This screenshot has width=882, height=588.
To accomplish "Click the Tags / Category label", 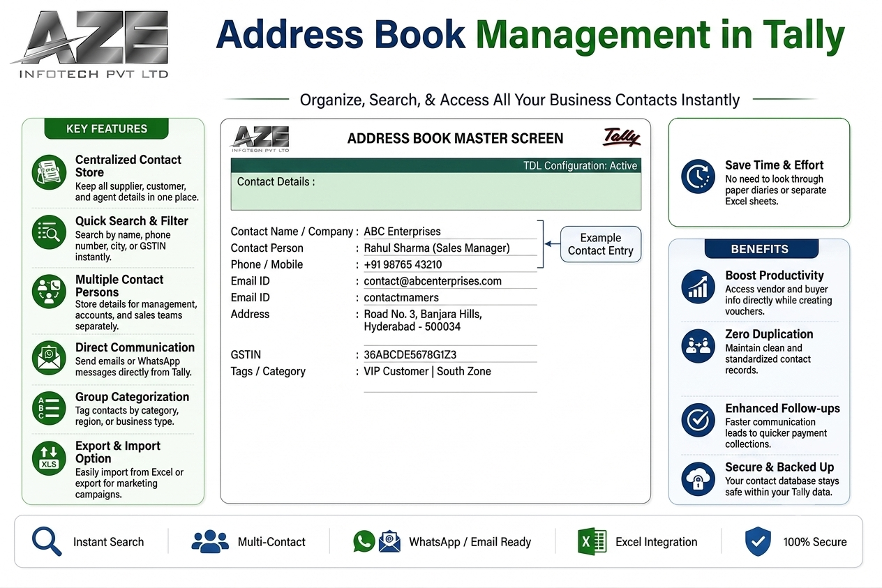I will (x=268, y=371).
